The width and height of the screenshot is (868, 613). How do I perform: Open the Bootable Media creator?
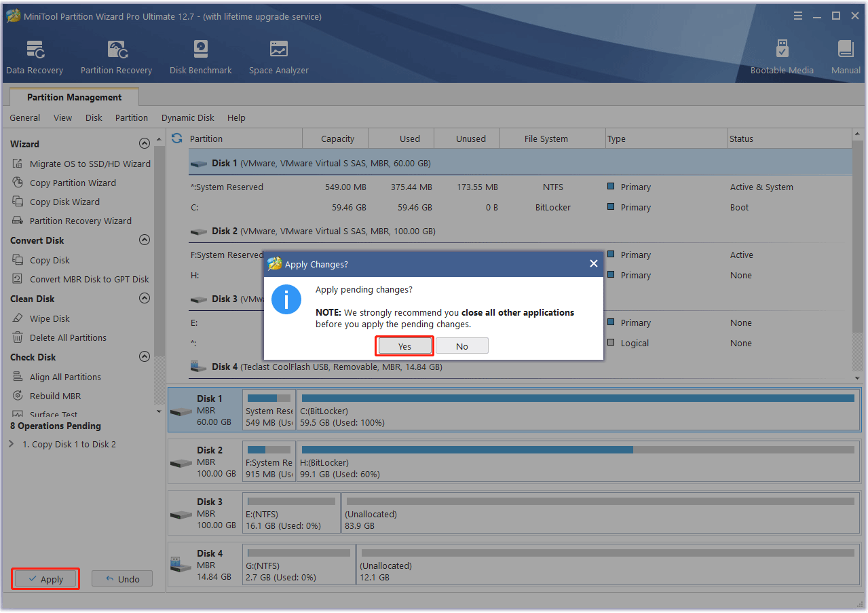(782, 56)
